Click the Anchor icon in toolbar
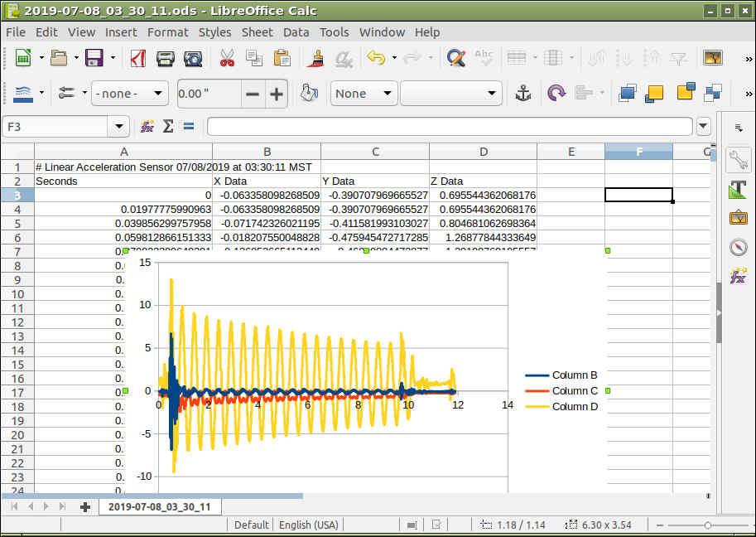 coord(523,94)
